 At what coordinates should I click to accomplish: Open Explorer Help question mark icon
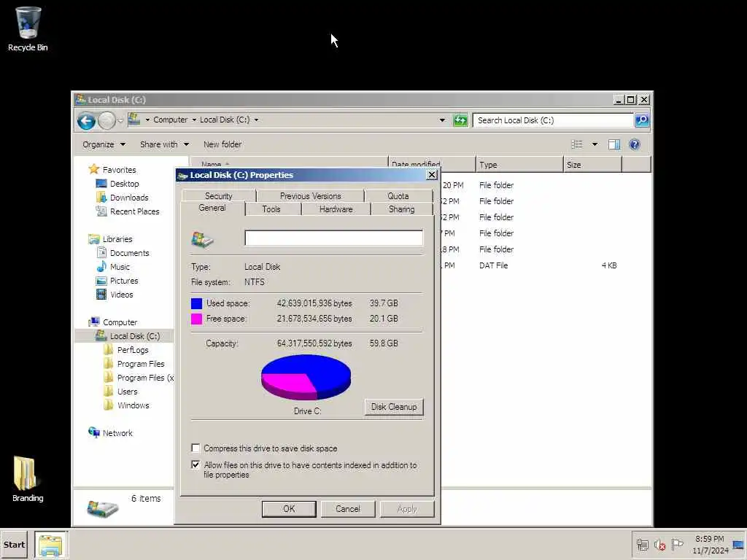[x=635, y=144]
